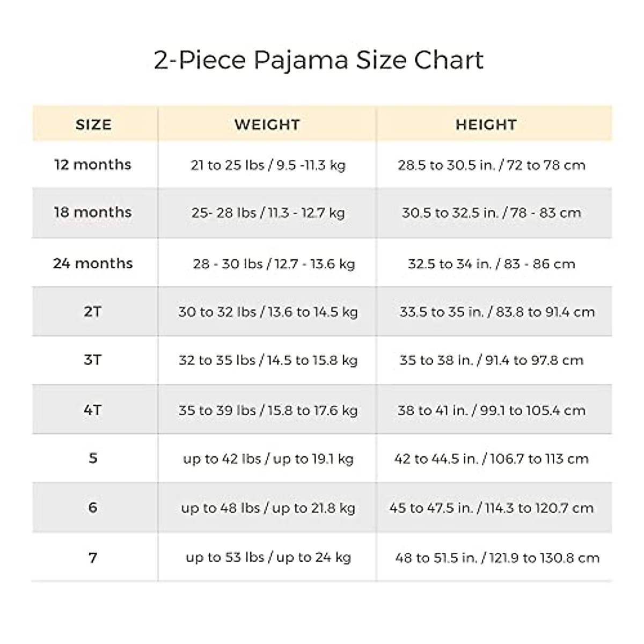
Task: Select the WEIGHT column header
Action: pos(267,125)
